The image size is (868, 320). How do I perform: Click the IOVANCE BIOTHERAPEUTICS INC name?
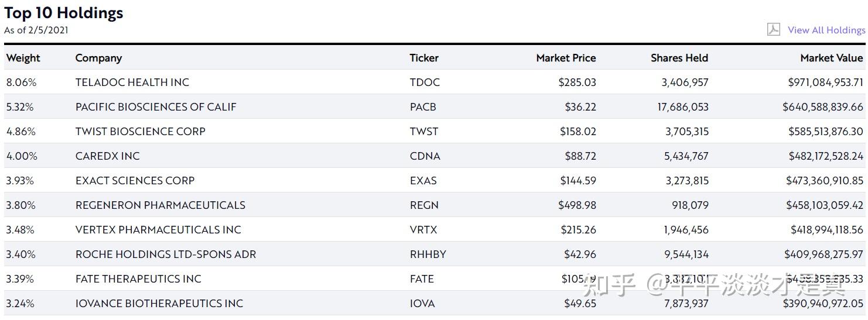tap(159, 304)
